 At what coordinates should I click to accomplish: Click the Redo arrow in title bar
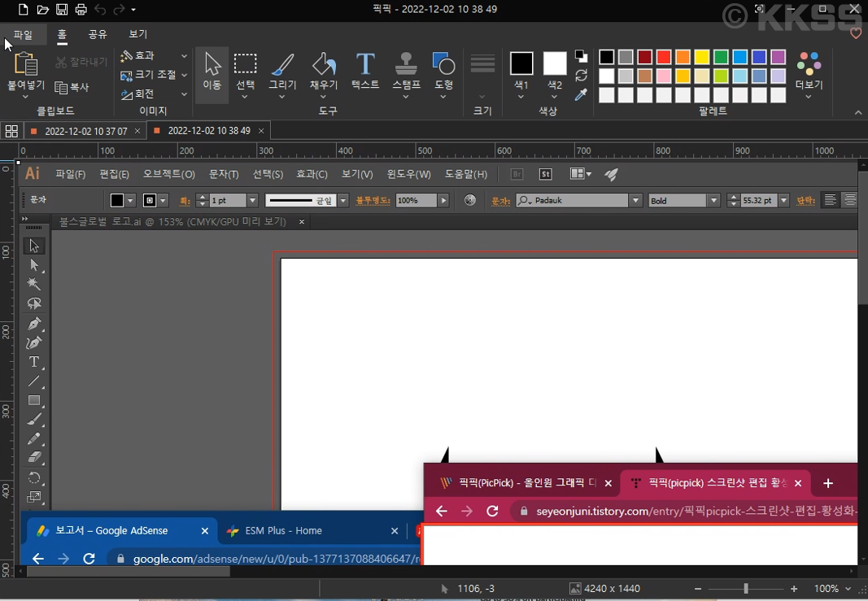(119, 10)
